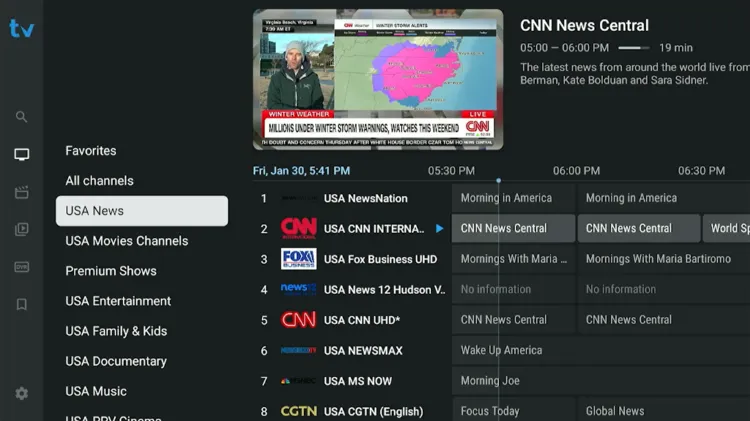
Task: Select current No information cell on News 12
Action: coord(513,289)
